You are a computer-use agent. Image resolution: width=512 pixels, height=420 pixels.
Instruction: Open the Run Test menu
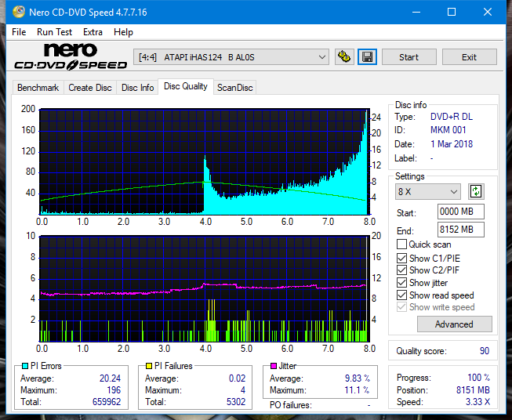(x=54, y=32)
